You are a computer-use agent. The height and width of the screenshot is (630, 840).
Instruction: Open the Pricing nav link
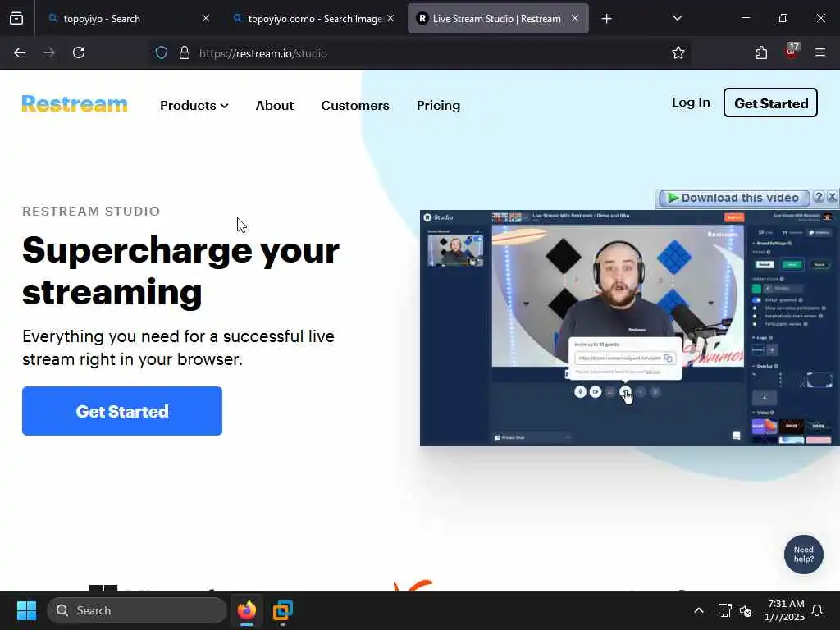438,106
